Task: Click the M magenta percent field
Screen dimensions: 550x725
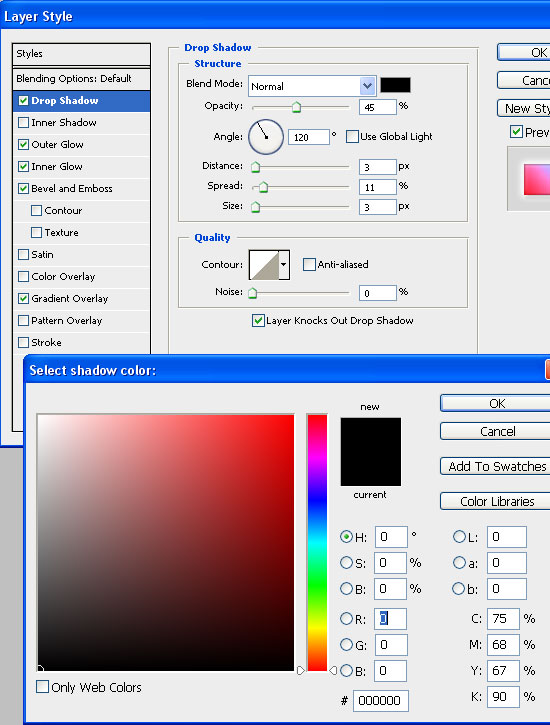Action: (x=503, y=645)
